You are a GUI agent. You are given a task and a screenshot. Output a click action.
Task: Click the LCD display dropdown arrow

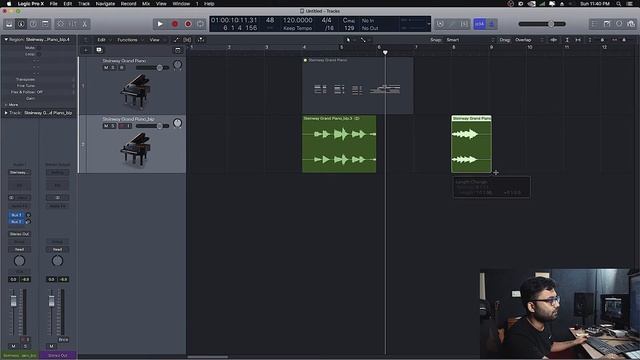point(428,24)
